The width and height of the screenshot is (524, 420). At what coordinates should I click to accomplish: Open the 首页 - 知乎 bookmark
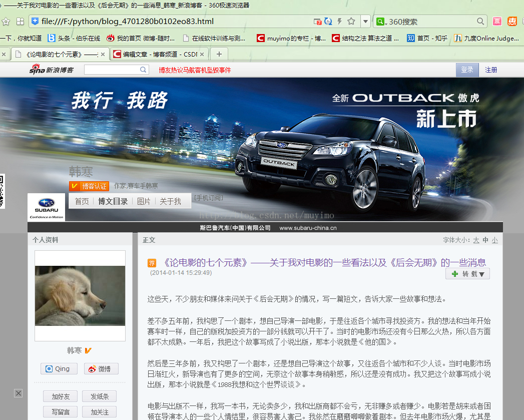[x=427, y=39]
